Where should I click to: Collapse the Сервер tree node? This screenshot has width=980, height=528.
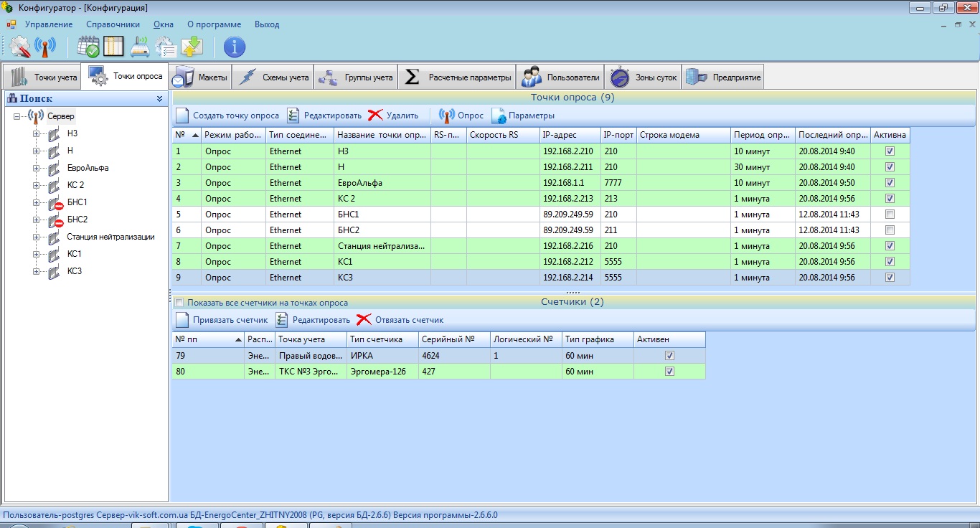[x=17, y=116]
